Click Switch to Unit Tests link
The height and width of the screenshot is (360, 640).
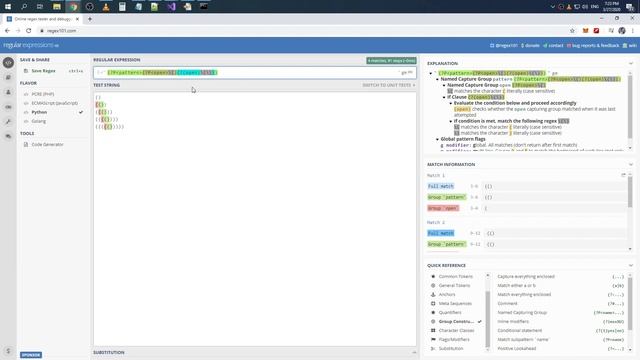pos(389,85)
